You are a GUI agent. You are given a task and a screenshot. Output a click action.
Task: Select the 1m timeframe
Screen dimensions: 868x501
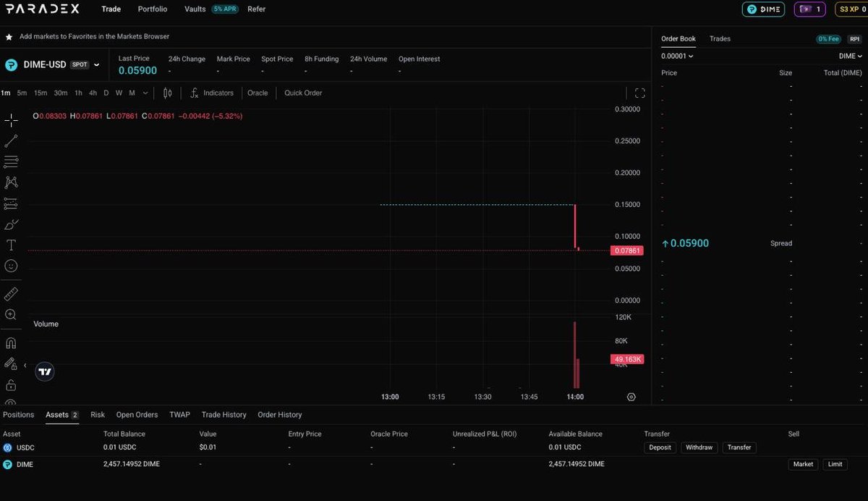coord(6,93)
